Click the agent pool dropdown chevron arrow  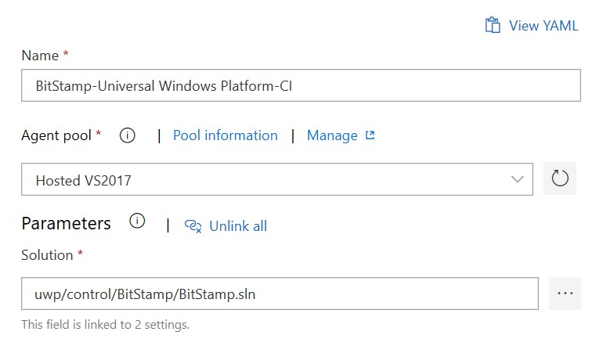pyautogui.click(x=518, y=179)
